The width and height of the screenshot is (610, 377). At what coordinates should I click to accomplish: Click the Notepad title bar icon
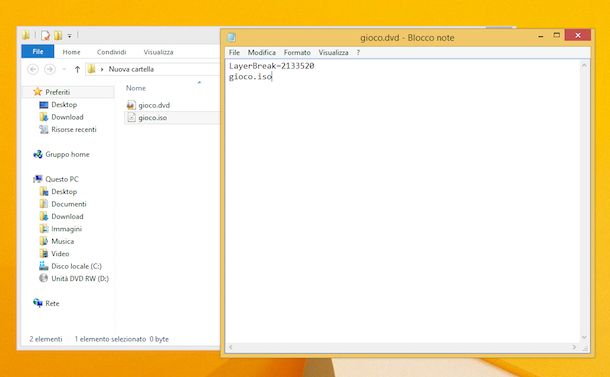click(x=231, y=37)
